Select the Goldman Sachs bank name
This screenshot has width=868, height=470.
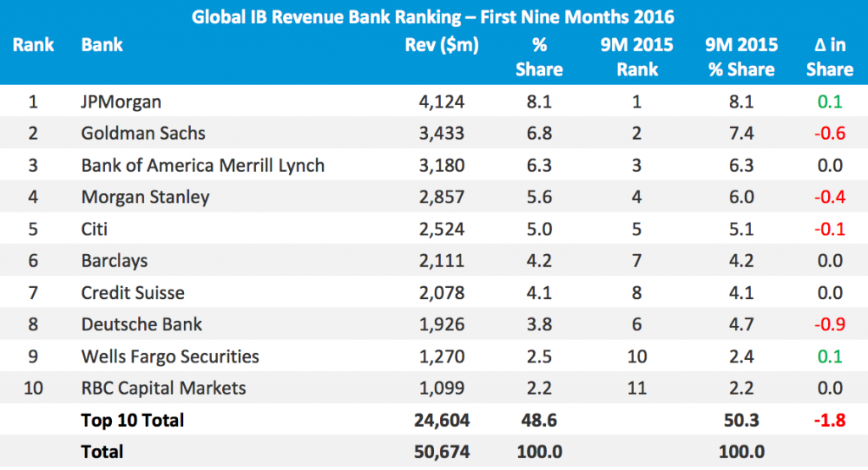click(143, 133)
